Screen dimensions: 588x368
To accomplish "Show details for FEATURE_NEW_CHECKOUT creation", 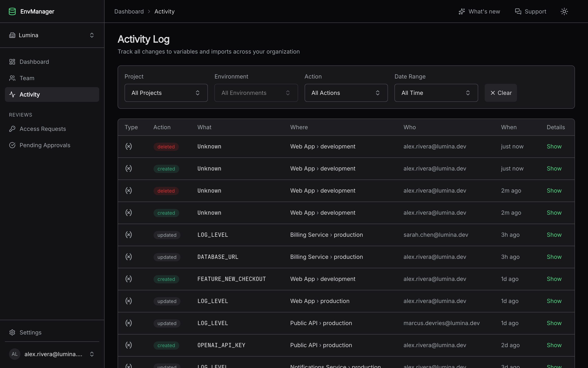I will [554, 279].
